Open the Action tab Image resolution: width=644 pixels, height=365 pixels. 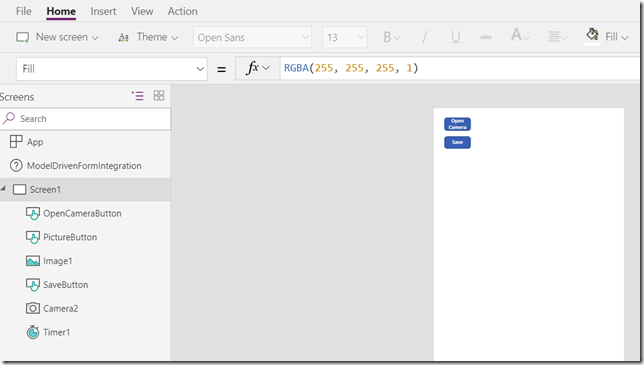pos(182,11)
